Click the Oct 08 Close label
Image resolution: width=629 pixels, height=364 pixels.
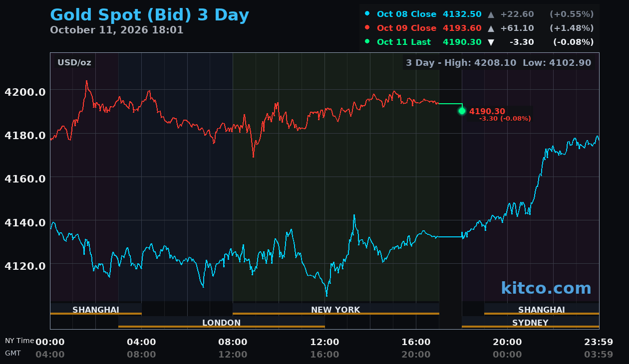[406, 14]
